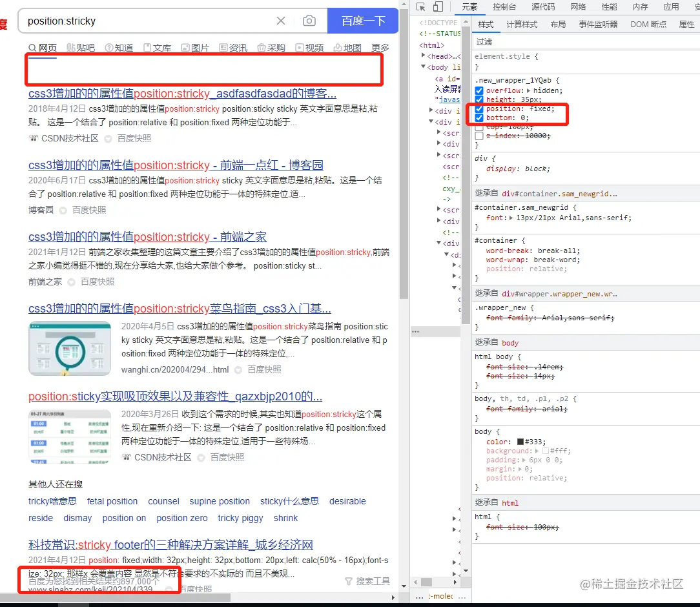Open the 图片 search category
This screenshot has width=700, height=607.
pyautogui.click(x=195, y=48)
